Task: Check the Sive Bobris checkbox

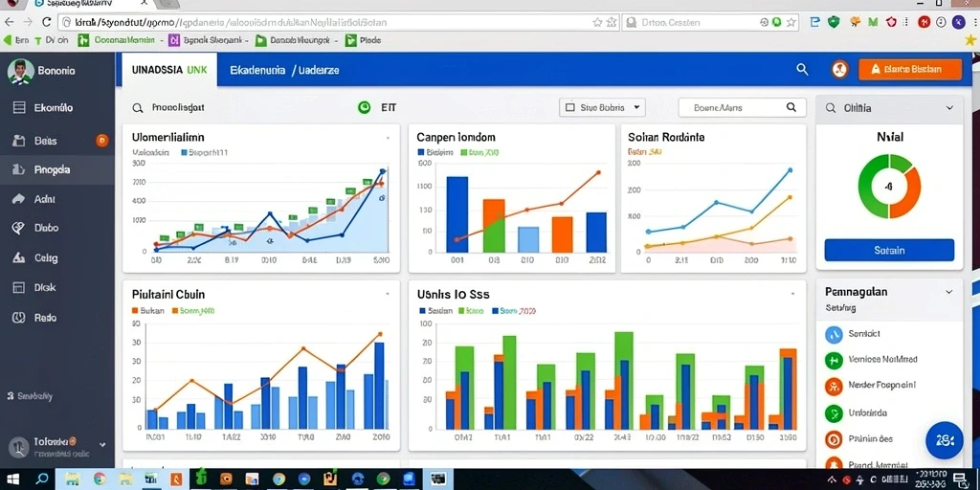Action: (569, 107)
